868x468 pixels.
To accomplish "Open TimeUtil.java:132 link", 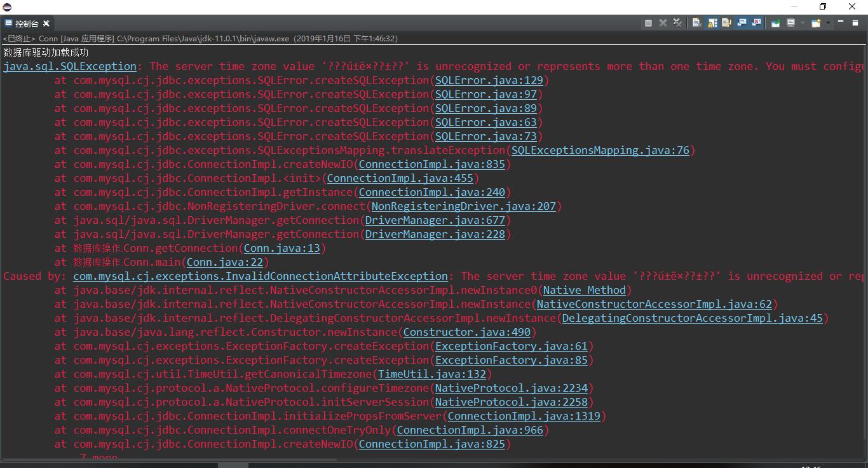I will coord(432,374).
